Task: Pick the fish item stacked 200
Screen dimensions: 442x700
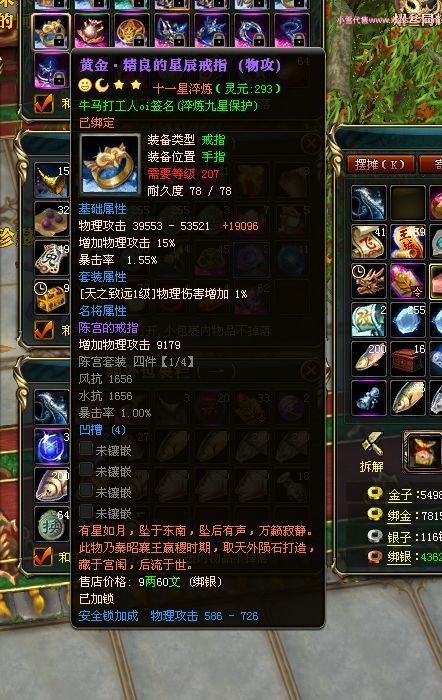Action: point(368,359)
